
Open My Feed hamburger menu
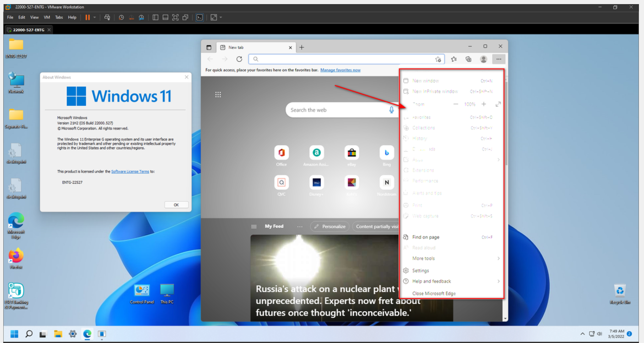(x=254, y=227)
